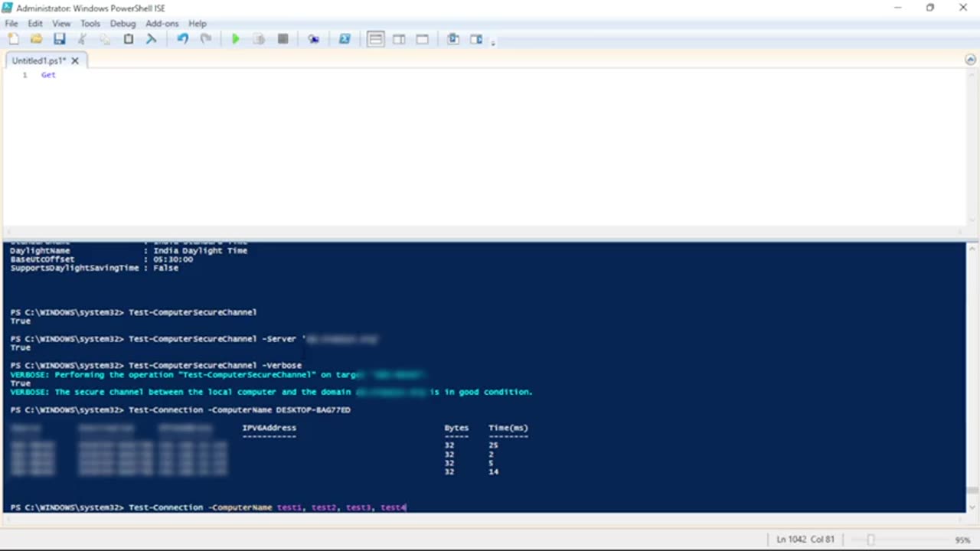Click the 'BaseUtcOffset : 05:30:00' line
This screenshot has width=980, height=551.
point(102,259)
